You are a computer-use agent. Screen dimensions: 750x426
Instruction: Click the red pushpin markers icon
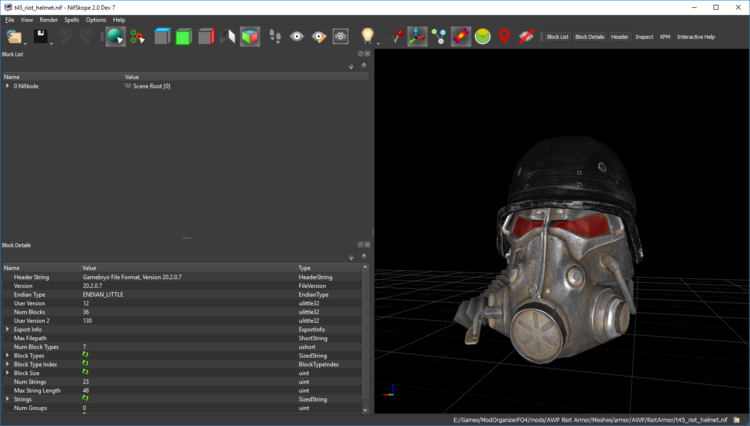[396, 37]
